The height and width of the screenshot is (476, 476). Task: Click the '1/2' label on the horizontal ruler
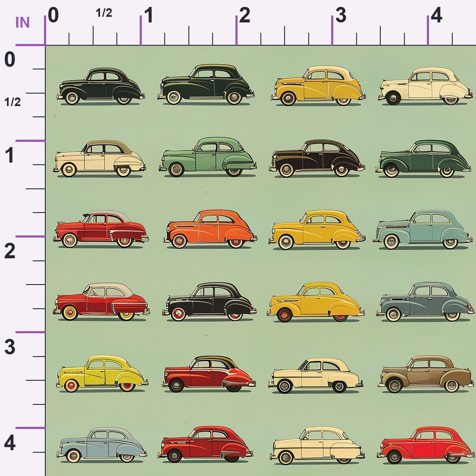point(104,13)
